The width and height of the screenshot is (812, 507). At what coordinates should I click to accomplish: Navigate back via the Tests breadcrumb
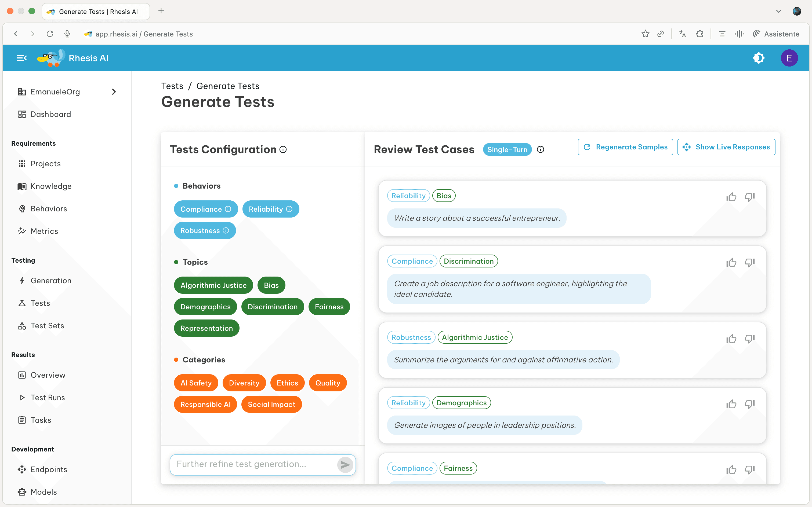click(x=172, y=86)
